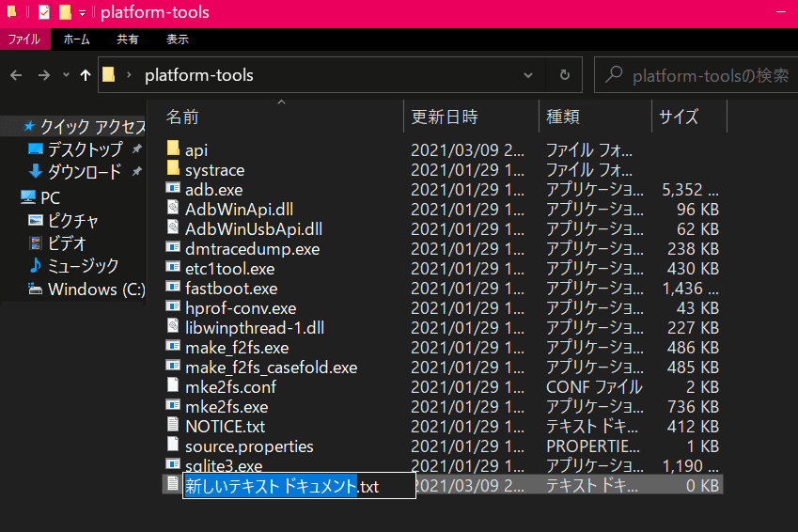Click the file name sqlite3.exe
This screenshot has height=532, width=798.
click(x=224, y=465)
